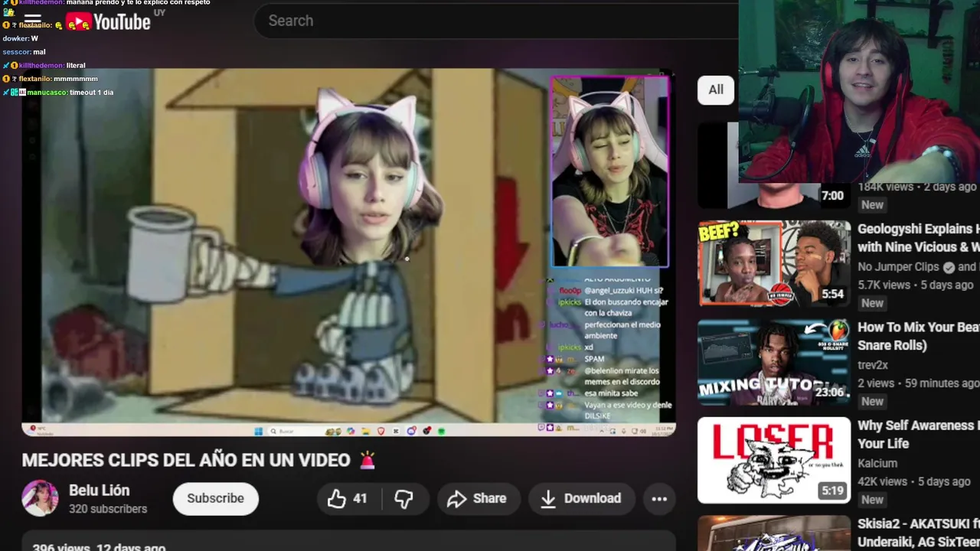The image size is (980, 551).
Task: Subscribe to Belu Lión channel
Action: point(215,498)
